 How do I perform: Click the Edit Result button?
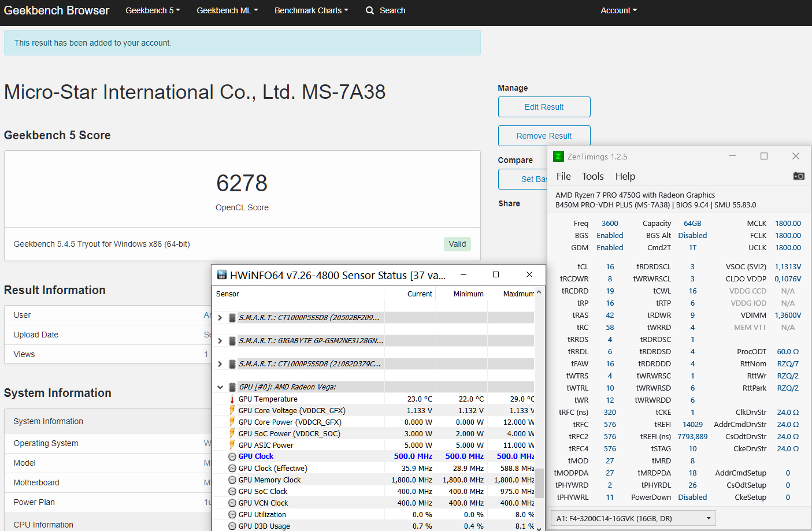tap(544, 107)
